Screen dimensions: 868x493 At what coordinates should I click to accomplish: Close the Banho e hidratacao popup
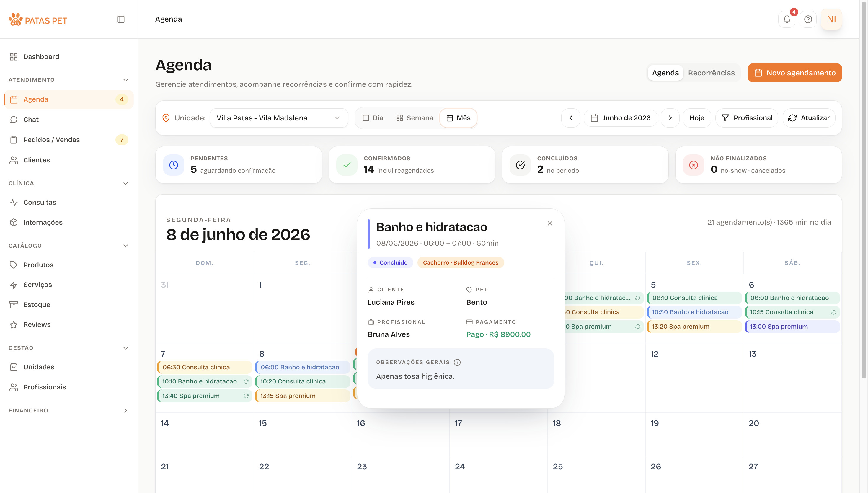[x=550, y=223]
